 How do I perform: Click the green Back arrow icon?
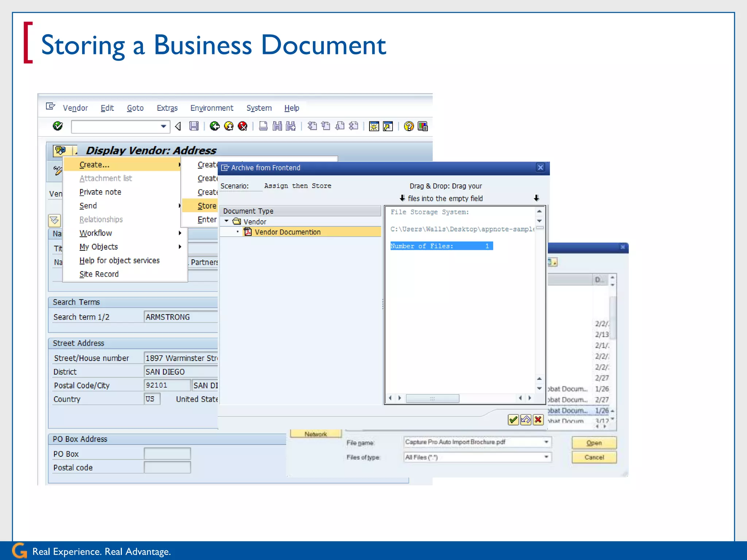(x=215, y=126)
